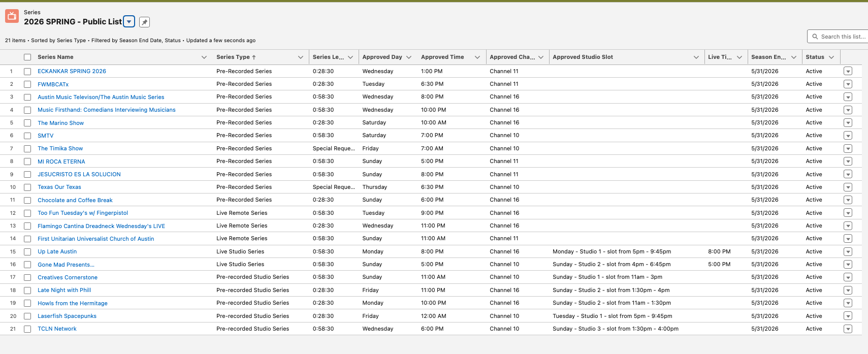Open Status column dropdown menu
Viewport: 868px width, 354px height.
[831, 57]
